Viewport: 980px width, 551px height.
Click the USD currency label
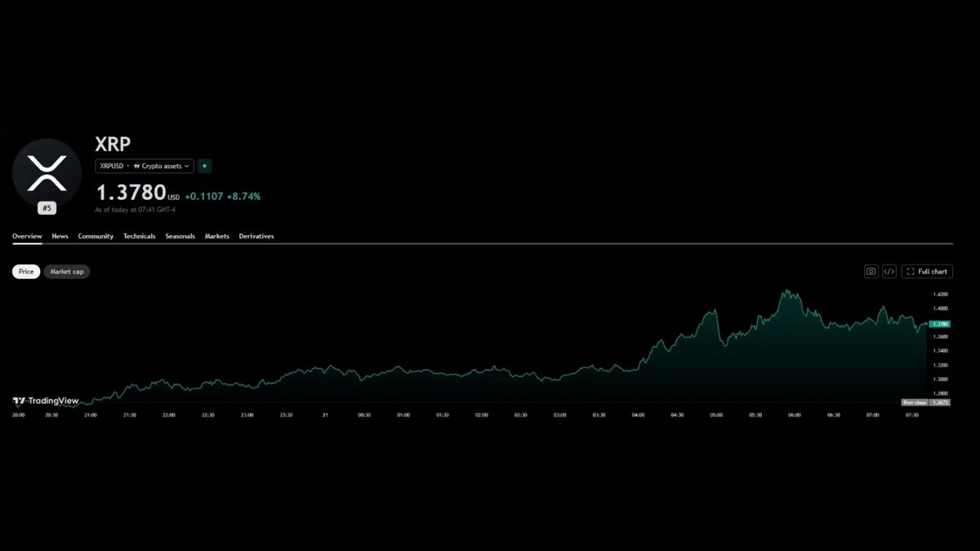tap(173, 197)
